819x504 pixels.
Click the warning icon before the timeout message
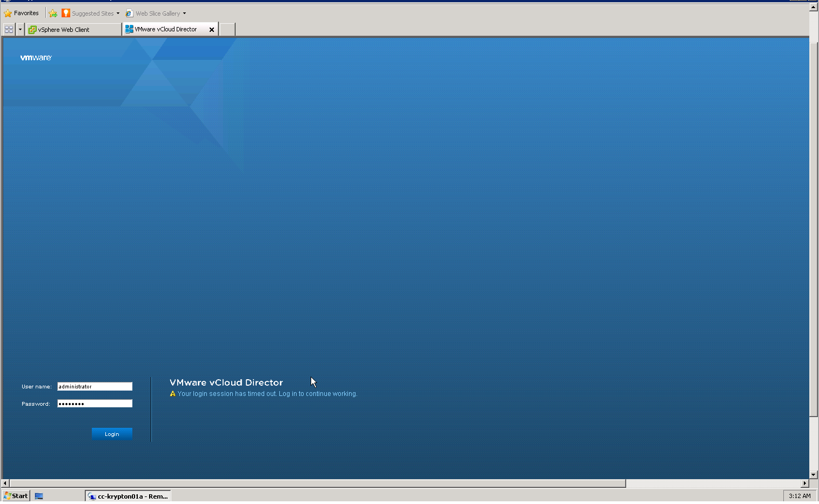tap(173, 393)
